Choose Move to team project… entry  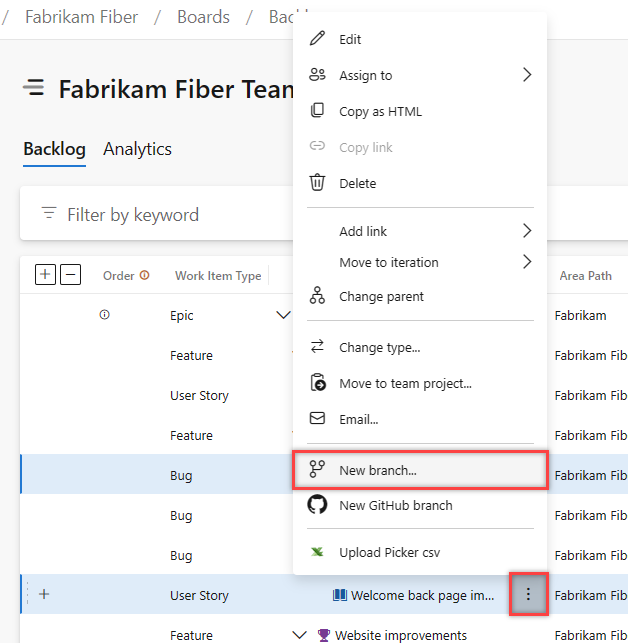coord(420,383)
